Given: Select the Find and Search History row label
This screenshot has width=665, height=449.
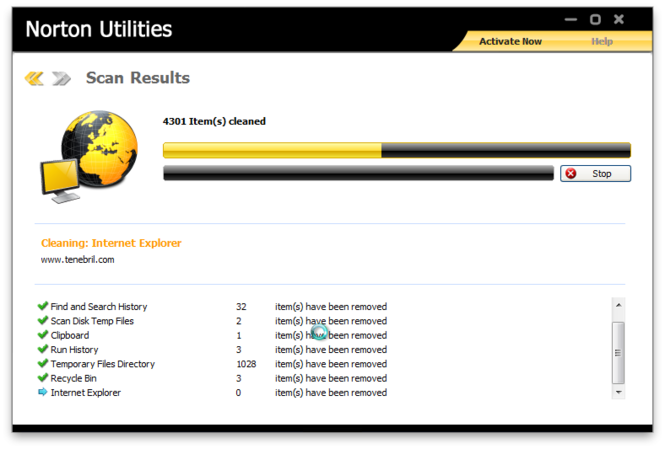Looking at the screenshot, I should coord(99,307).
